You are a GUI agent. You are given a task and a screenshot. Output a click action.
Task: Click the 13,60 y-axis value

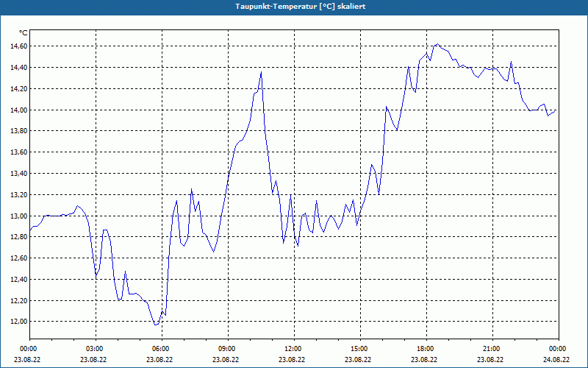[19, 152]
